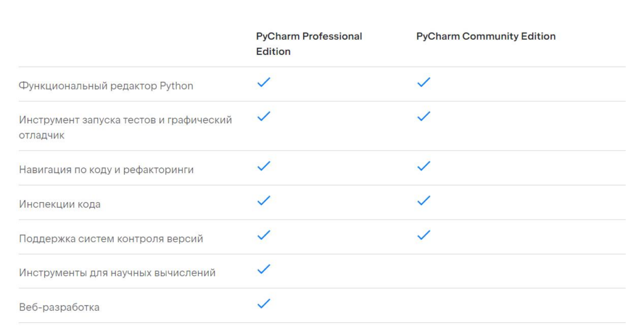Click Community checkmark for Навигация по коду
644x326 pixels.
tap(423, 166)
